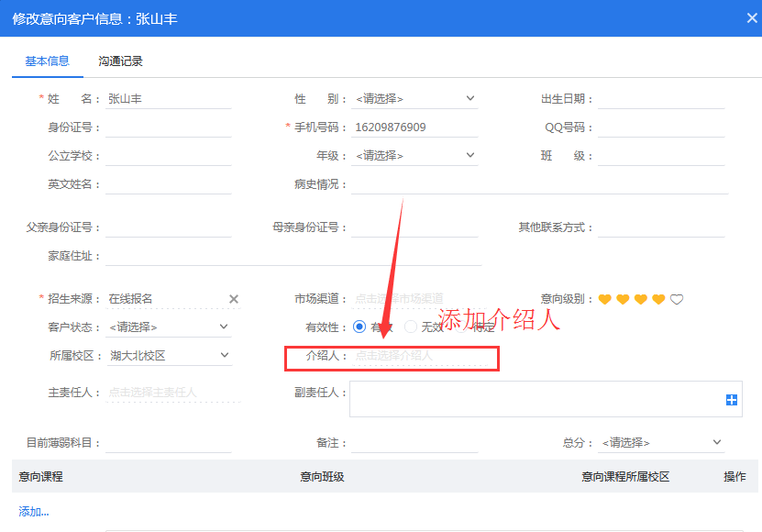Click the 其他联系方式 input field

pos(661,227)
